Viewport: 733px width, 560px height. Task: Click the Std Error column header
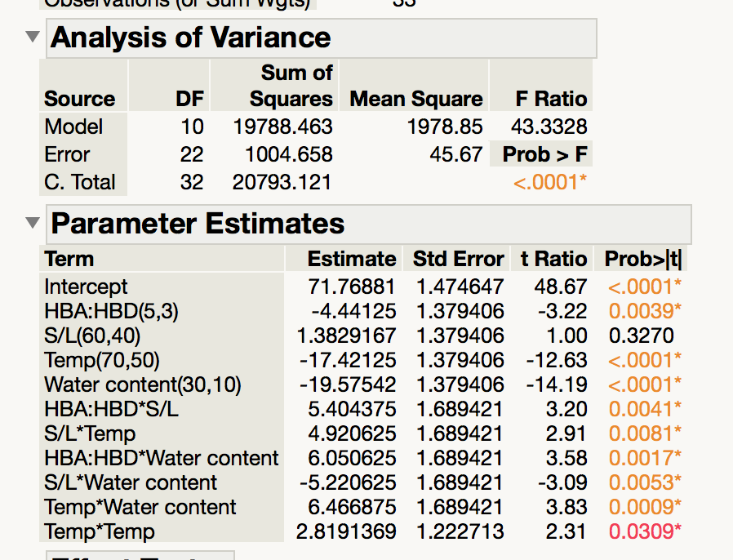tap(458, 259)
